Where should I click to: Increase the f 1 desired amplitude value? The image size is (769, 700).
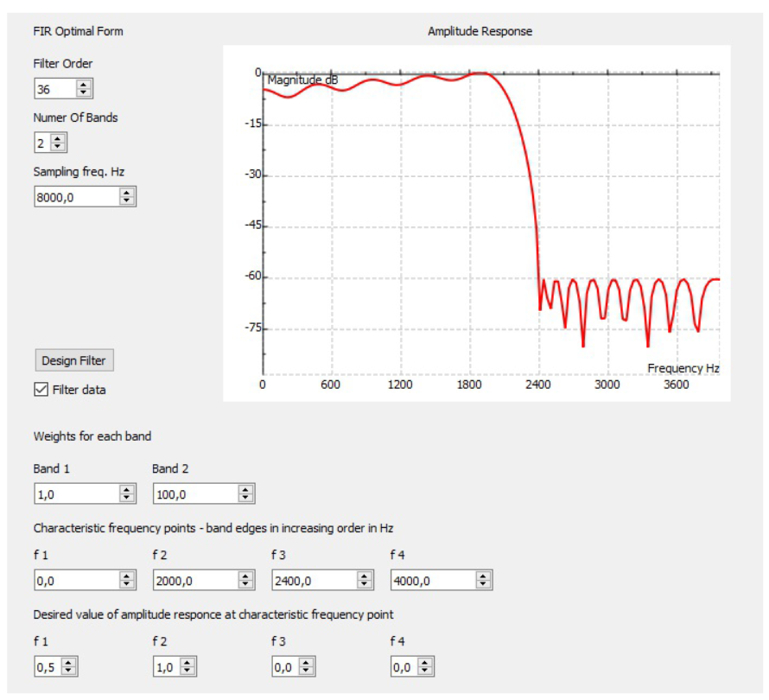click(x=70, y=663)
